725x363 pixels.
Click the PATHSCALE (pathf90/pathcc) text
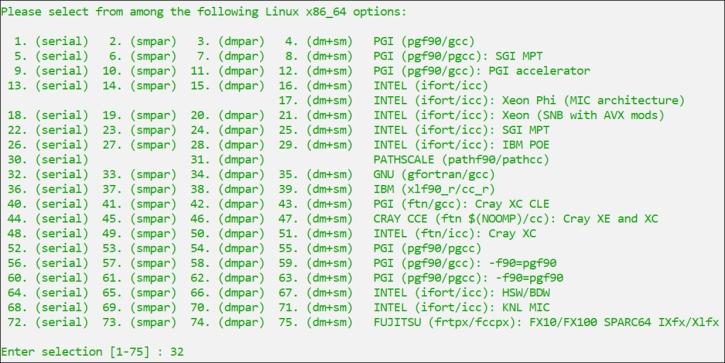[461, 160]
